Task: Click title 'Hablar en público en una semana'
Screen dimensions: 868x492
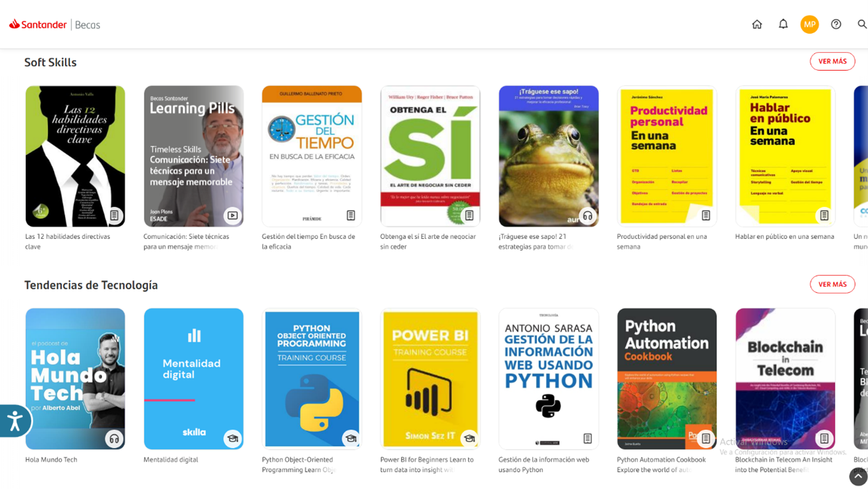Action: pyautogui.click(x=784, y=236)
